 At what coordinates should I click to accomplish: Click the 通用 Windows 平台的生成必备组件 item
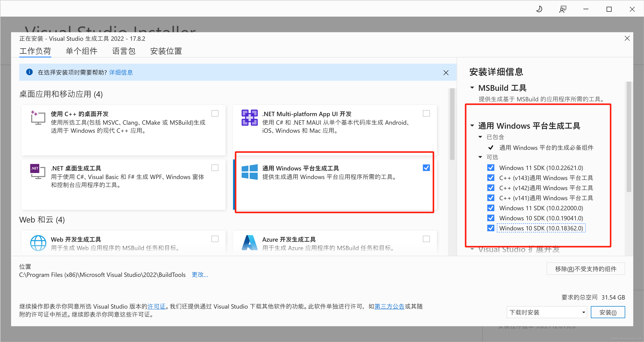click(546, 148)
